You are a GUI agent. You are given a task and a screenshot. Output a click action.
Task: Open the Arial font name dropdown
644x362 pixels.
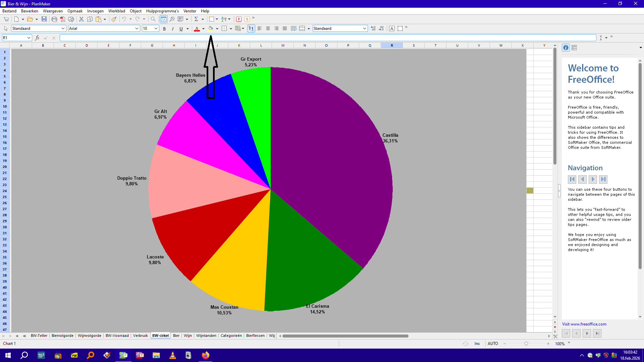click(x=137, y=28)
